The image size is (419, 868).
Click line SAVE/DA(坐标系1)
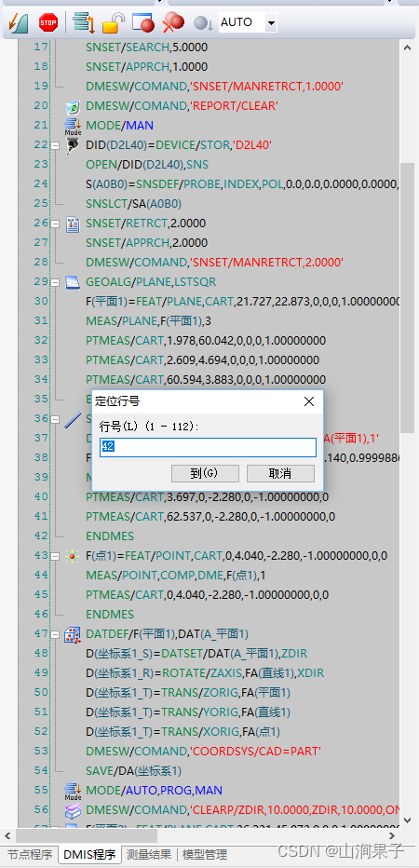[x=133, y=770]
